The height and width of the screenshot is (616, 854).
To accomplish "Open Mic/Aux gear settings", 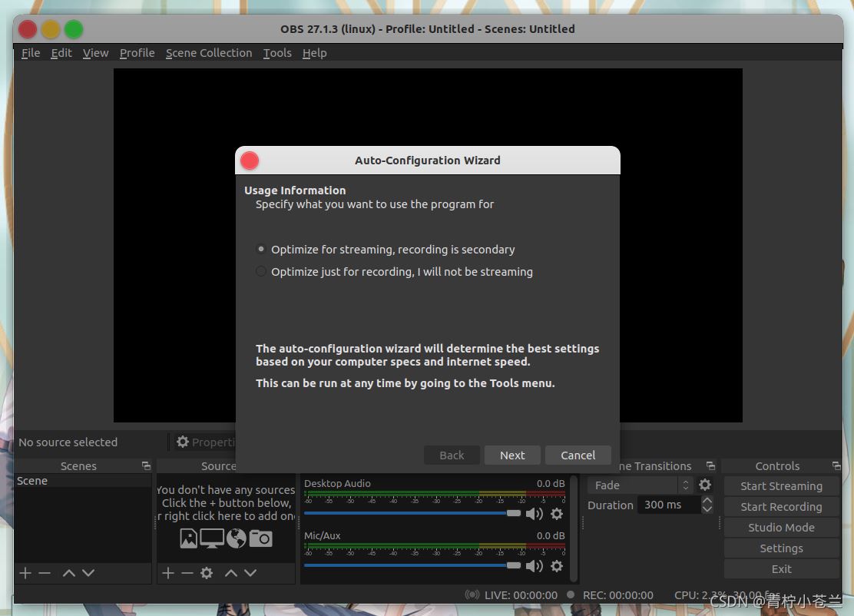I will point(557,566).
